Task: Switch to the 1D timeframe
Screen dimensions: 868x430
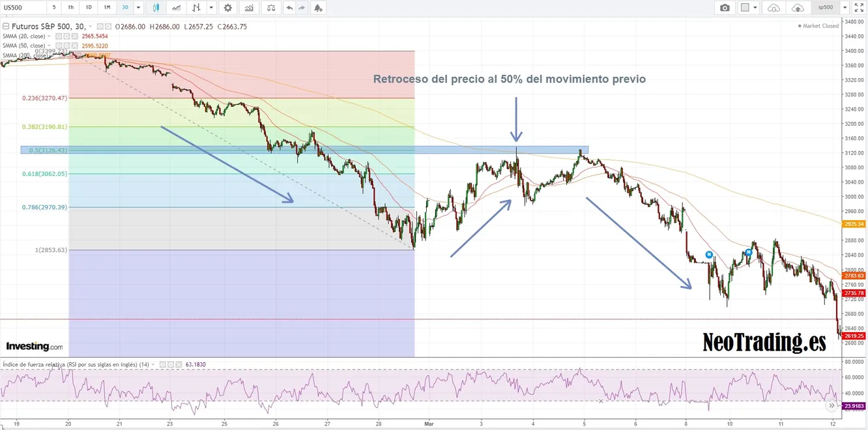Action: 89,8
